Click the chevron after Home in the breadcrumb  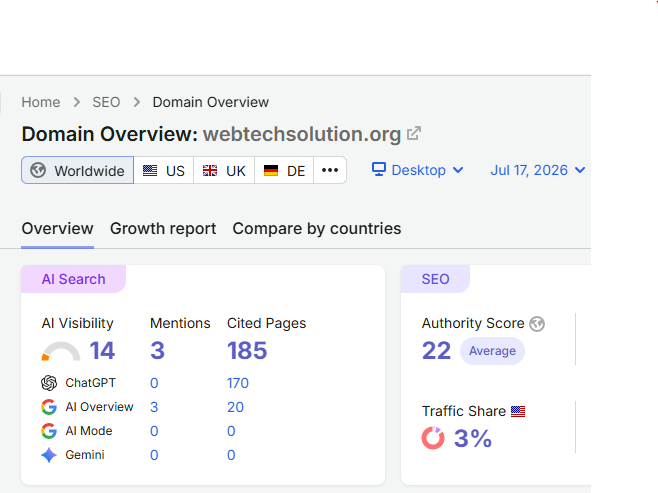76,102
